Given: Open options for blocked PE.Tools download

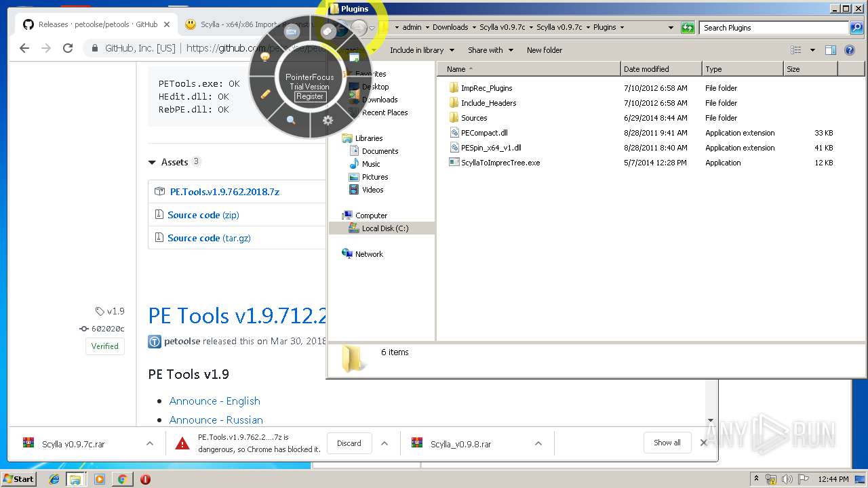Looking at the screenshot, I should [x=384, y=443].
